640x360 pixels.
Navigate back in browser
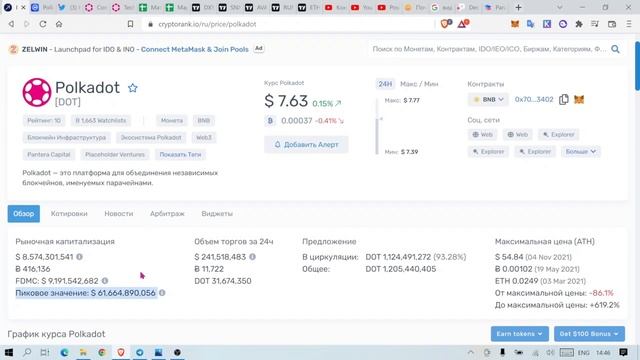[11, 24]
